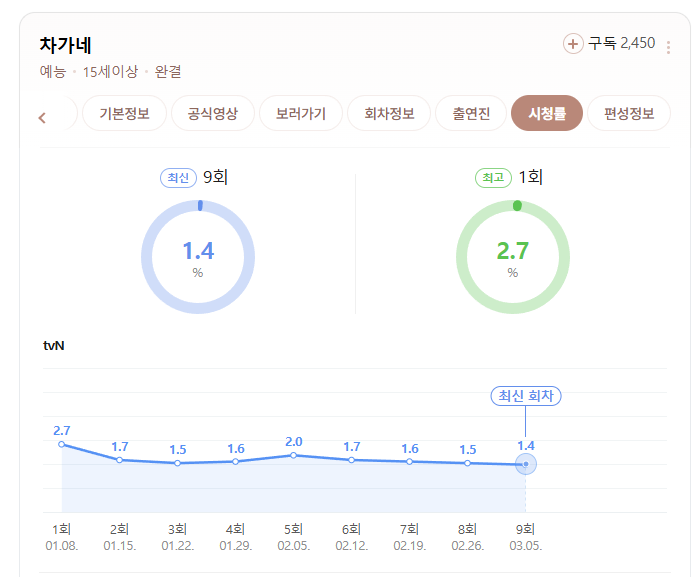
Task: Open the 공식영상 tab
Action: tap(213, 113)
